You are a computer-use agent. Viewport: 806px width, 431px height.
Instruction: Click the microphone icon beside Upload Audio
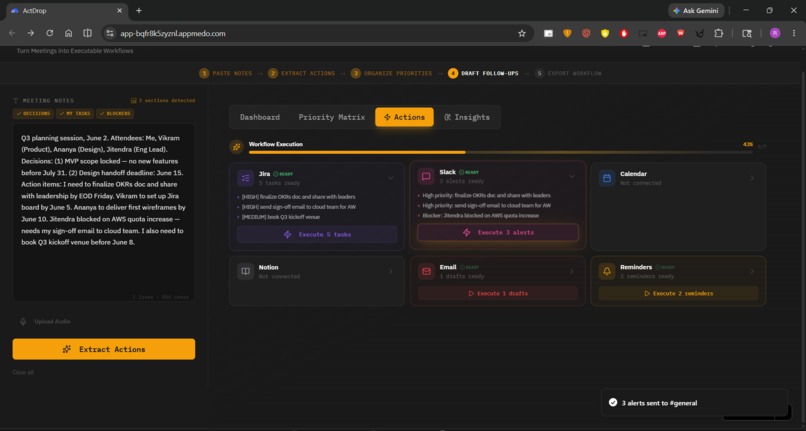pyautogui.click(x=23, y=321)
